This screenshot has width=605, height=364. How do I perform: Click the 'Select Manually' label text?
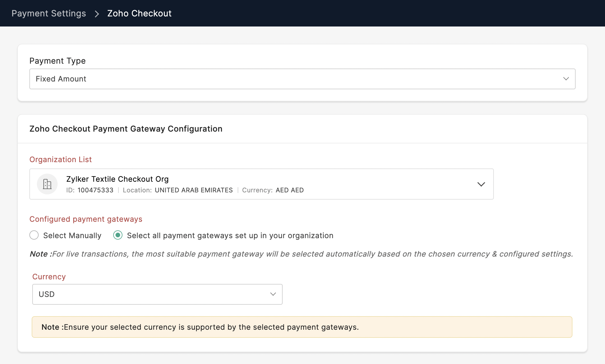72,236
